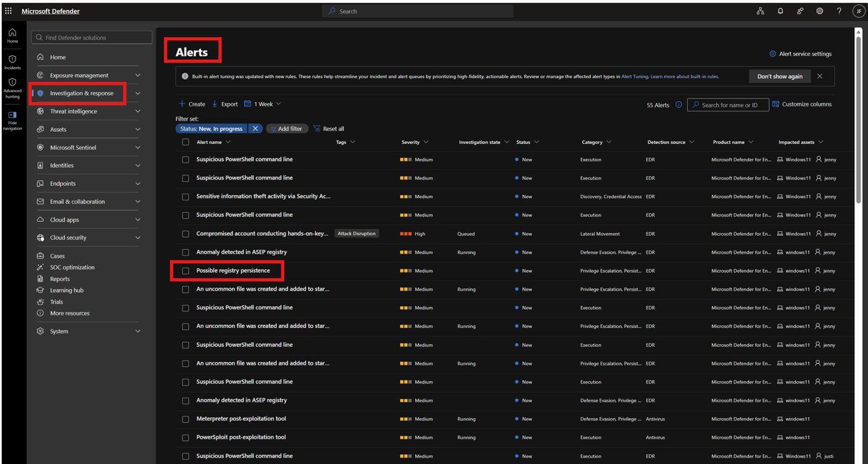Image resolution: width=868 pixels, height=464 pixels.
Task: Expand the System section chevron
Action: tap(138, 331)
